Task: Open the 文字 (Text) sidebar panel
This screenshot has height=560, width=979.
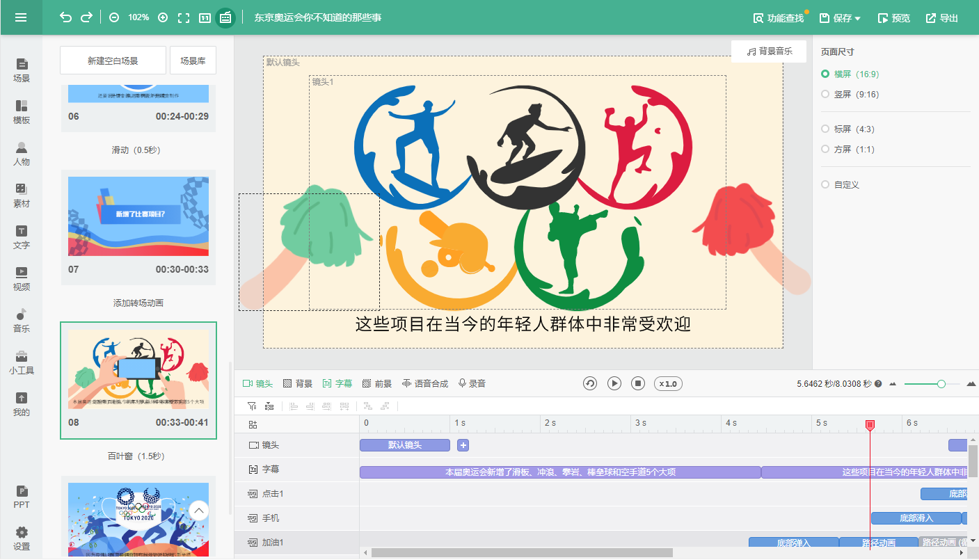Action: 22,237
